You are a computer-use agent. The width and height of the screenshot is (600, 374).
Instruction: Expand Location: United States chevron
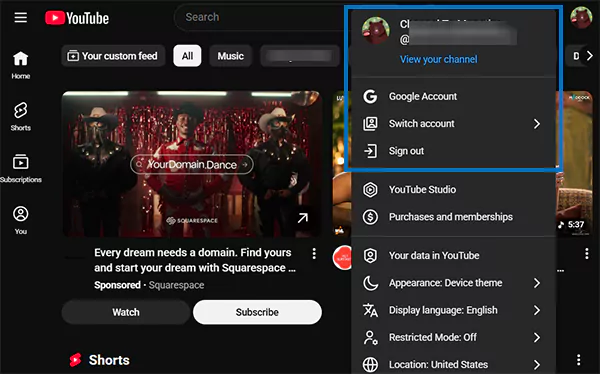537,365
